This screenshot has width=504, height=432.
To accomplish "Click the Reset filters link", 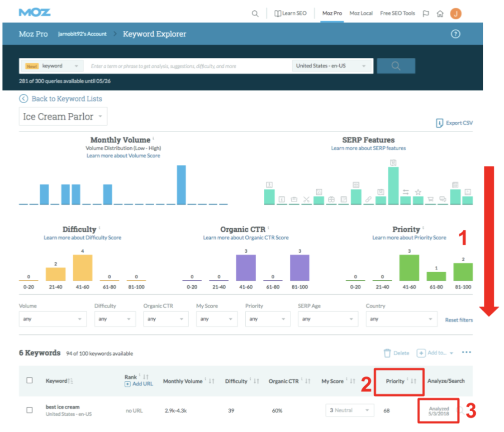I will point(459,320).
